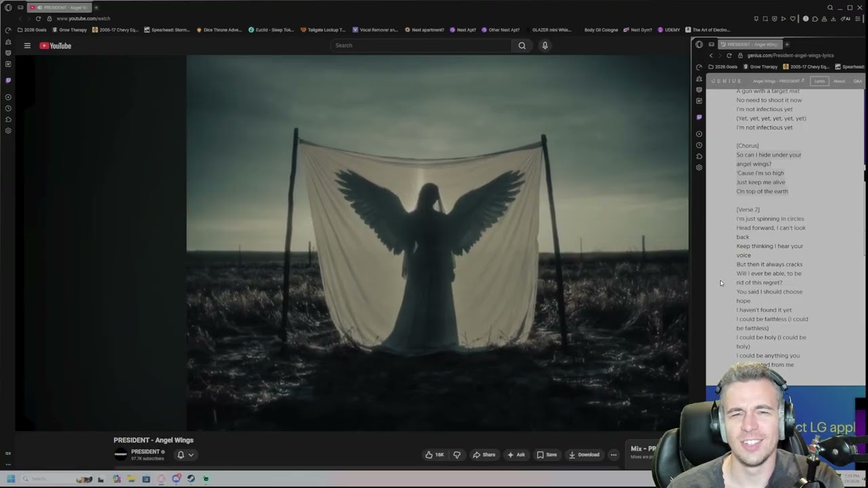Open the sidebar settings gear in main window

tap(8, 130)
